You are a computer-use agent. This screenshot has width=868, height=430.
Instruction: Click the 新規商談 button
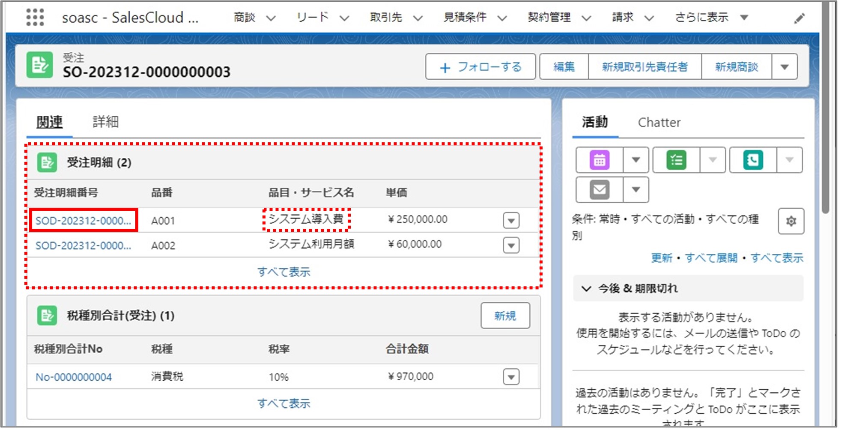pos(737,66)
